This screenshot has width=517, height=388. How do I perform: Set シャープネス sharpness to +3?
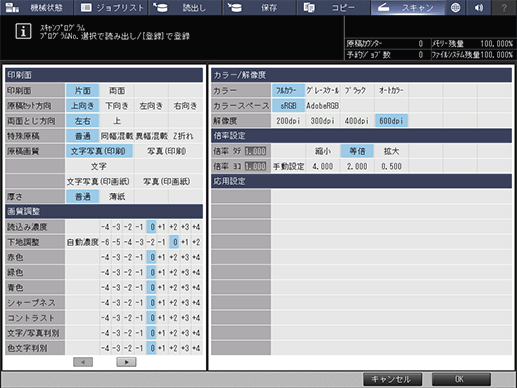point(185,303)
